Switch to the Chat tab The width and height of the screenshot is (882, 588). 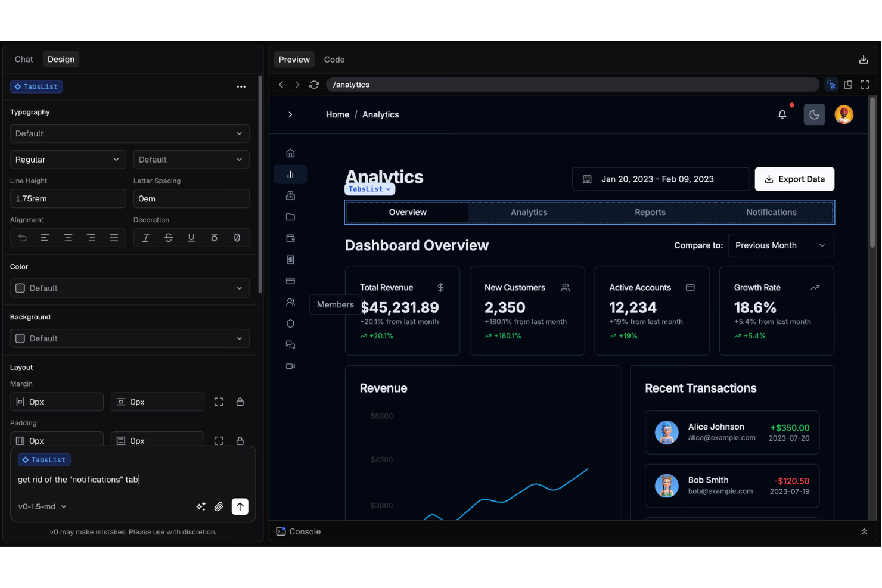coord(24,60)
